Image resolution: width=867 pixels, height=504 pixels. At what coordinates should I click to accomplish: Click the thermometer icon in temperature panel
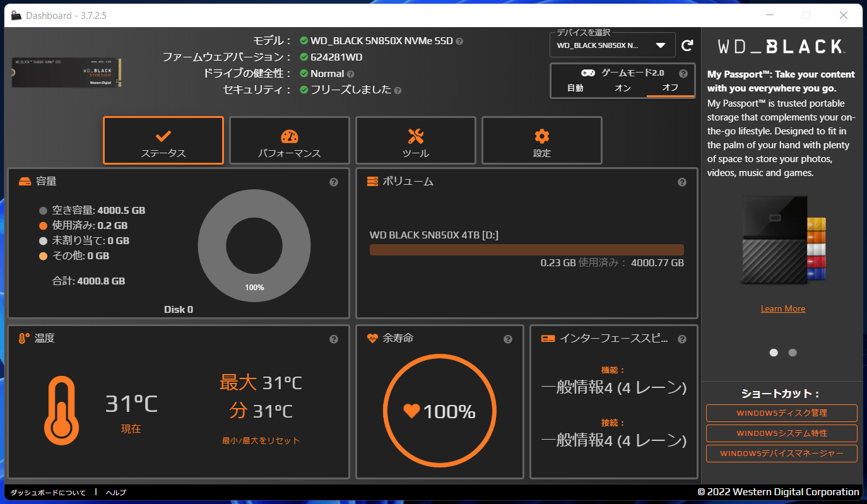62,411
